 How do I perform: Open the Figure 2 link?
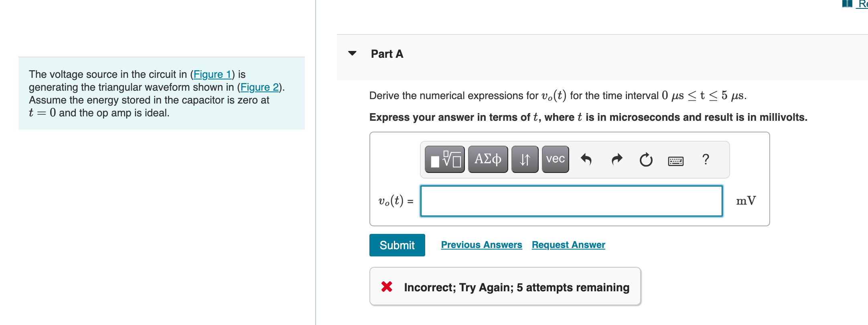pos(259,87)
